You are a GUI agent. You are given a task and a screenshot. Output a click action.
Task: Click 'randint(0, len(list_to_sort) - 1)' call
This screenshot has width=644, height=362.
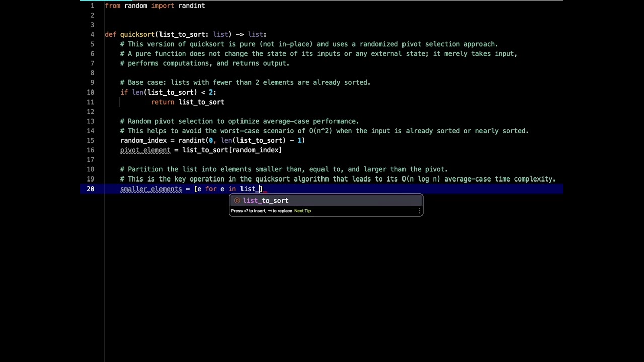pyautogui.click(x=242, y=141)
